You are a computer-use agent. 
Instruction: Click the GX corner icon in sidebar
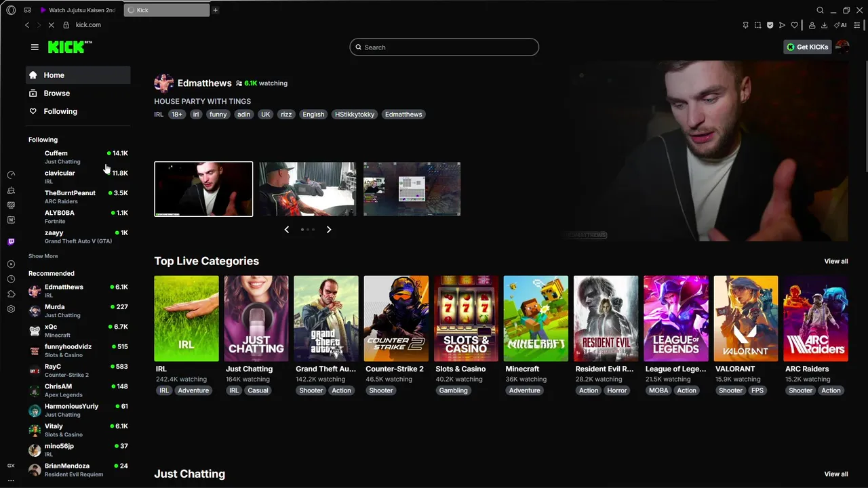(x=11, y=466)
